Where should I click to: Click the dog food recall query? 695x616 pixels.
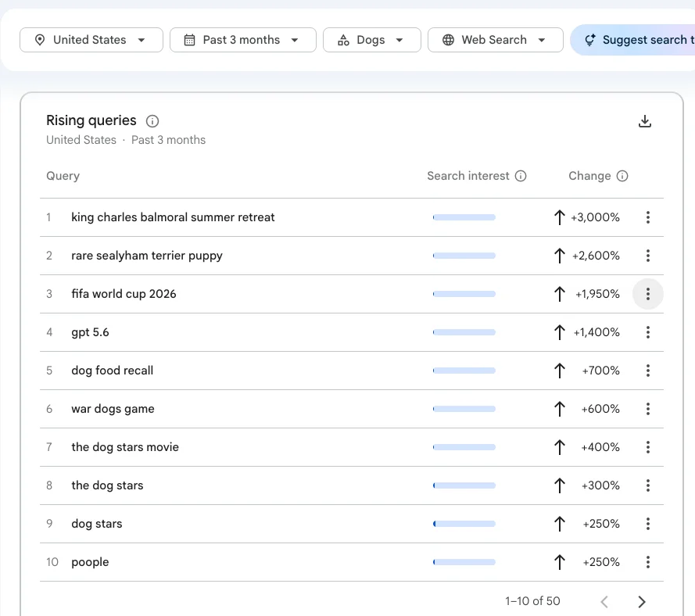[112, 371]
